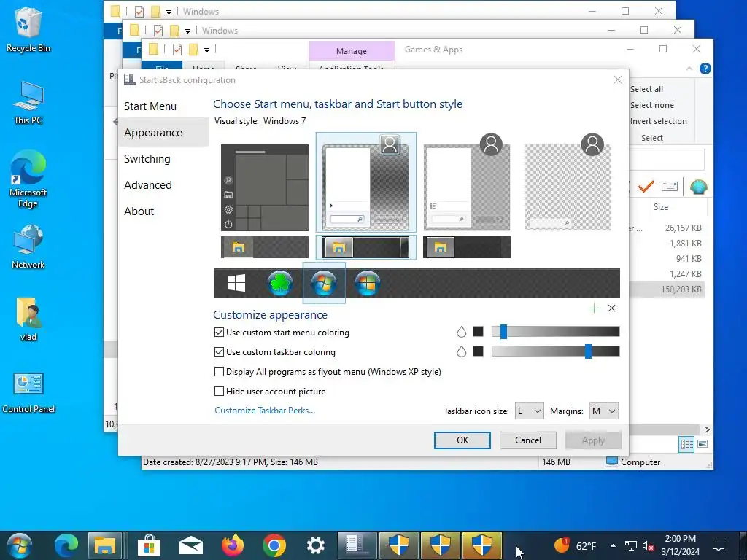Open Network desktop icon
This screenshot has height=560, width=747.
28,247
